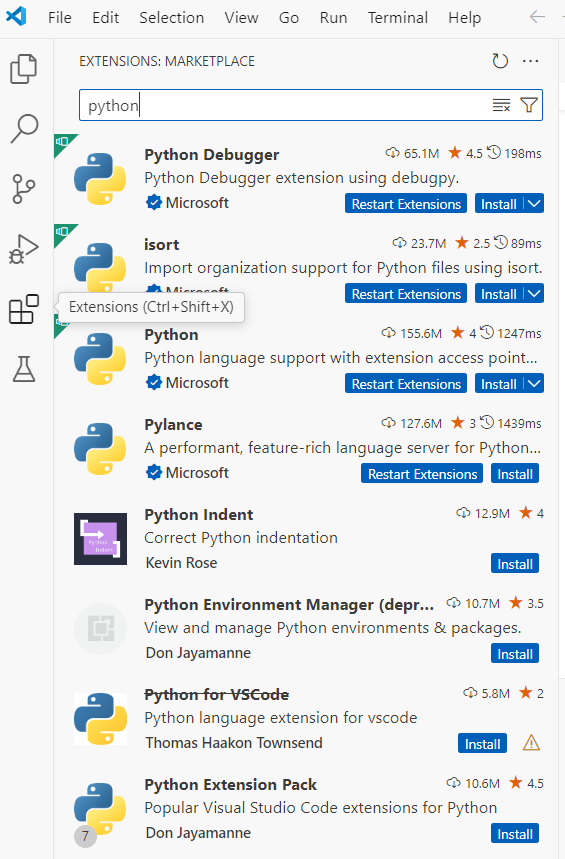
Task: Clear extensions search results icon
Action: (x=501, y=105)
